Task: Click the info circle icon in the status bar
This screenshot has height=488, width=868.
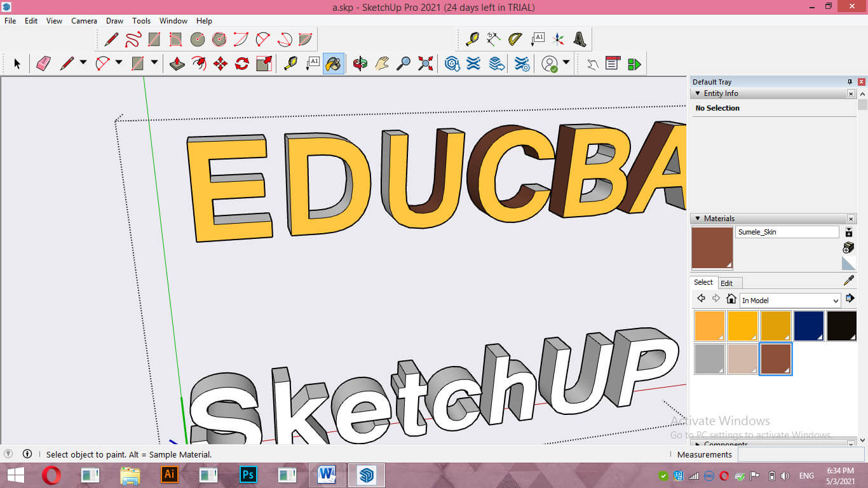Action: pos(27,454)
